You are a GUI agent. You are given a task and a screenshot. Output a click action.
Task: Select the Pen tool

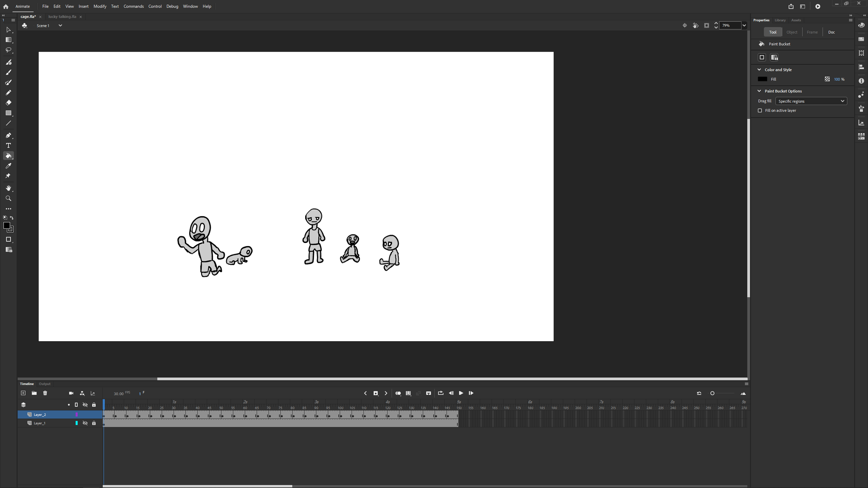(8, 135)
